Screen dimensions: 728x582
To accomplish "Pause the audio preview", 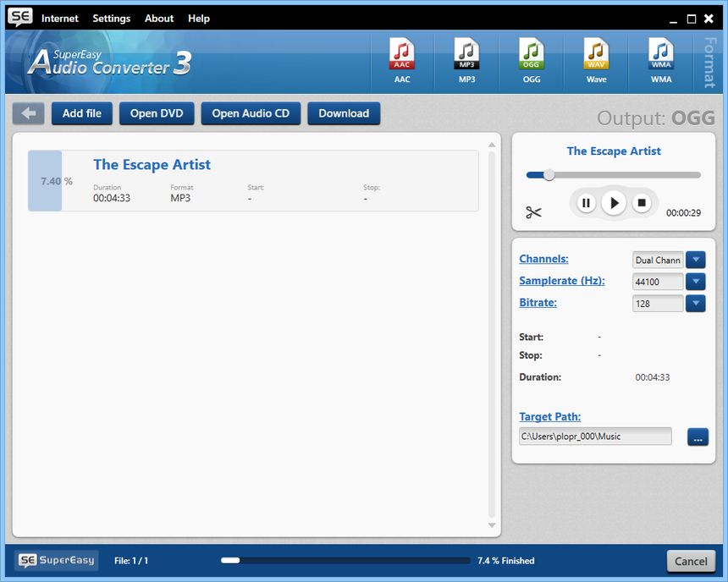I will pyautogui.click(x=586, y=203).
